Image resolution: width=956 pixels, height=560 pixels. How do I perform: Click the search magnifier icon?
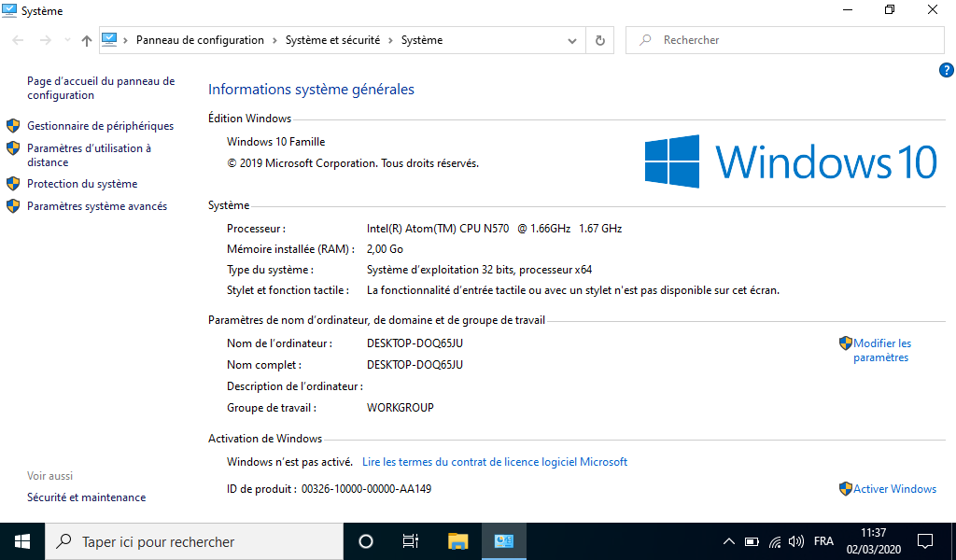click(x=645, y=40)
